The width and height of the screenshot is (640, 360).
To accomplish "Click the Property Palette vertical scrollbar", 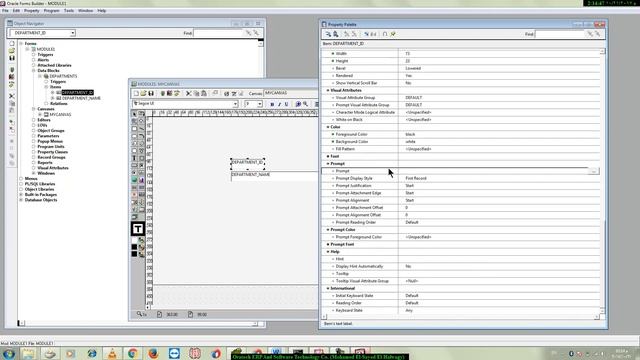I will (x=602, y=181).
